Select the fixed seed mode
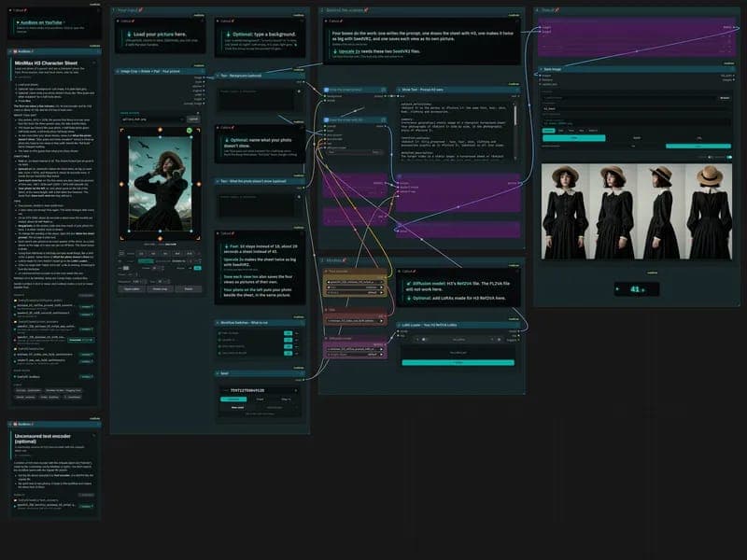 (x=260, y=399)
